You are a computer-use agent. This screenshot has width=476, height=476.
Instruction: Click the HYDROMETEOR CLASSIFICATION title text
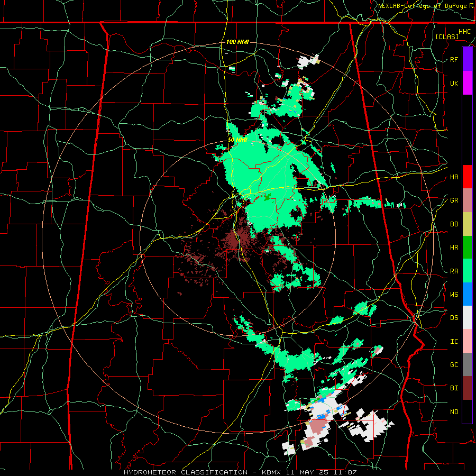pos(186,472)
